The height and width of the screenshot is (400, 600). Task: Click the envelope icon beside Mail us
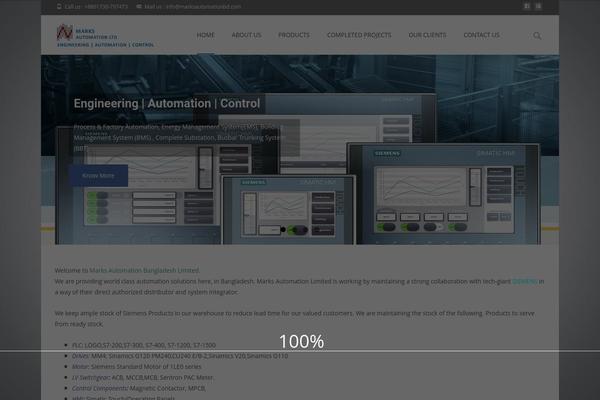click(x=139, y=7)
